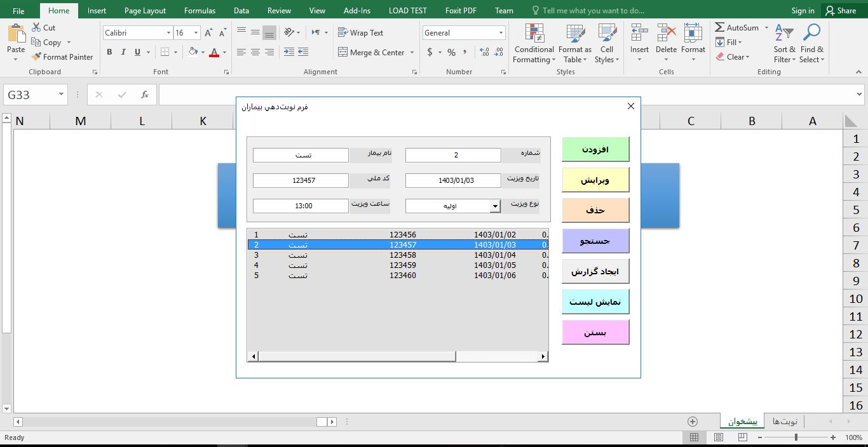
Task: Click the Orientation icon
Action: point(290,32)
